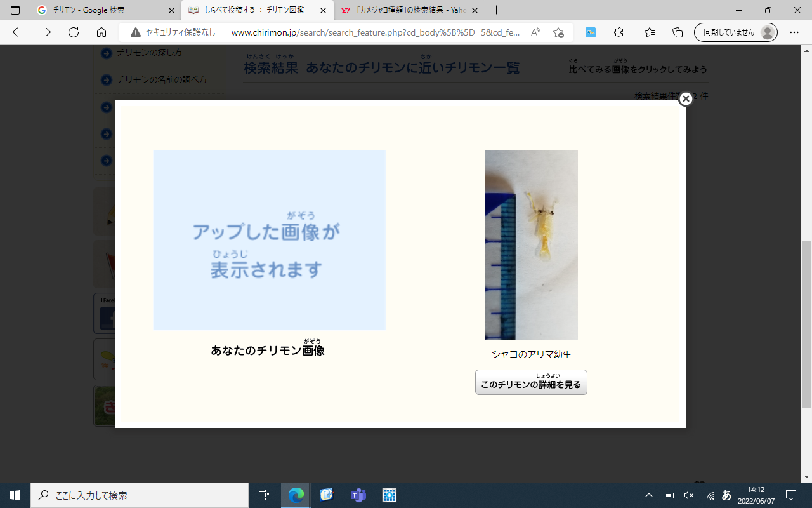Click the battery status tray icon
The height and width of the screenshot is (508, 812).
point(669,495)
